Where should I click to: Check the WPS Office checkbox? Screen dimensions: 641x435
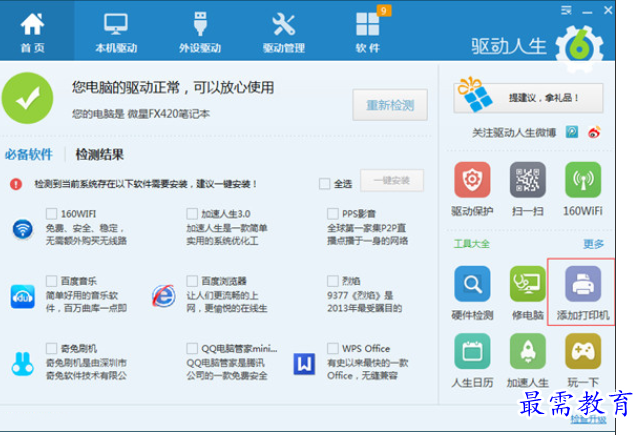[333, 348]
